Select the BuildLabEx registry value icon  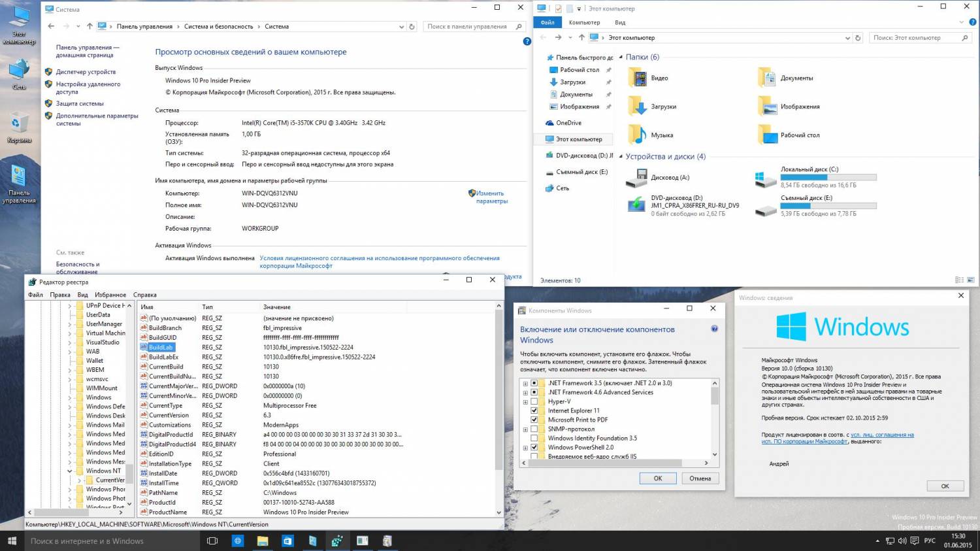pyautogui.click(x=144, y=357)
